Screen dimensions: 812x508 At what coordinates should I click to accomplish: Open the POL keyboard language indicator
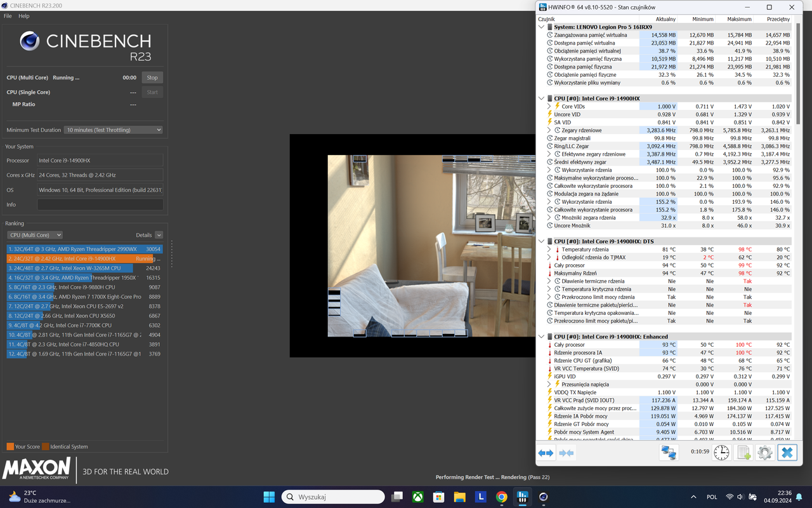[712, 497]
